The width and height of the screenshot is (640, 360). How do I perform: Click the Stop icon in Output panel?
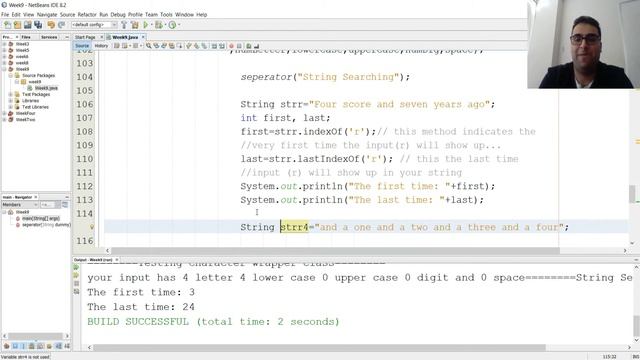tap(76, 284)
